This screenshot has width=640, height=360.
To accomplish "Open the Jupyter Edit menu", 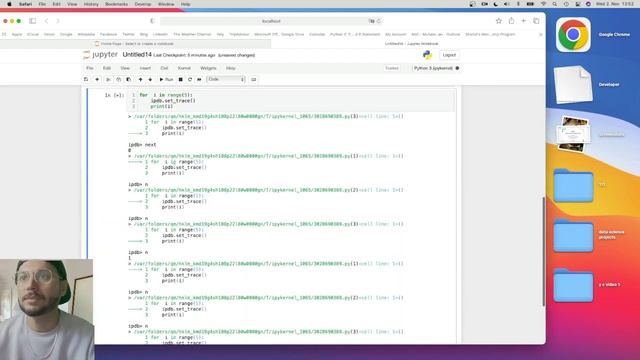I will 107,68.
